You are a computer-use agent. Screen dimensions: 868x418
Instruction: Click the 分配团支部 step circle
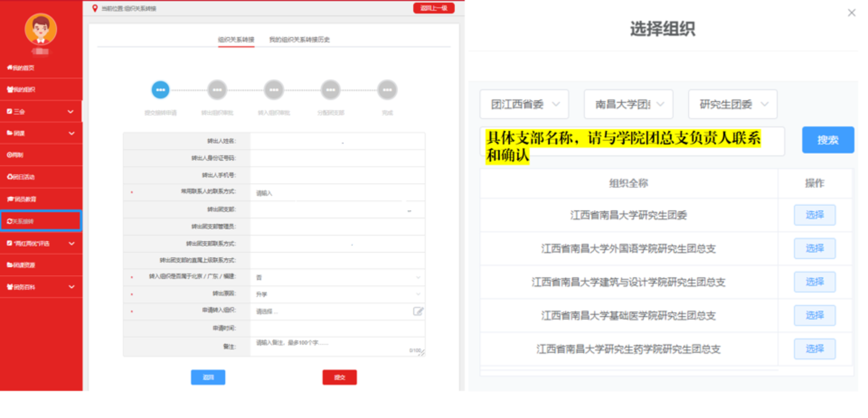click(331, 90)
